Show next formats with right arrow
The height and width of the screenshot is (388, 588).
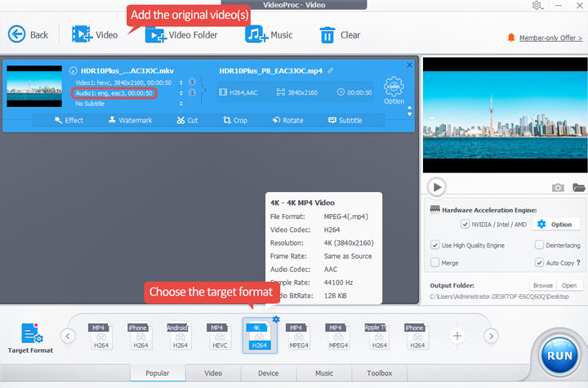[x=491, y=336]
